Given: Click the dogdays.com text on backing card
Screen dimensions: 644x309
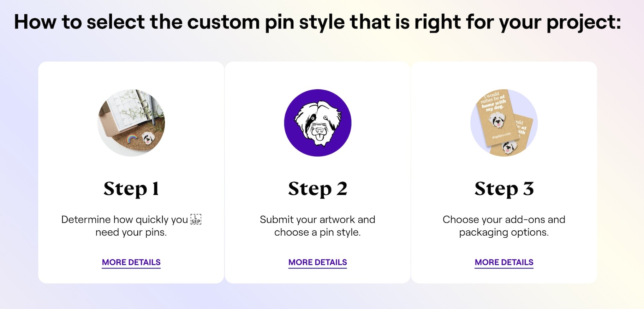Looking at the screenshot, I should pyautogui.click(x=501, y=135).
